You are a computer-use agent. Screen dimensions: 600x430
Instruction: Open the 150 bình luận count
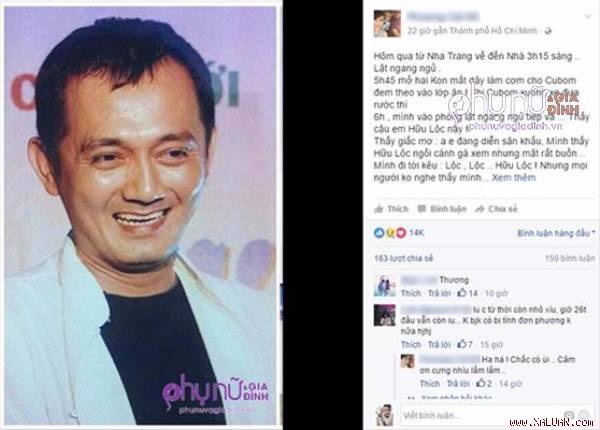(x=570, y=258)
